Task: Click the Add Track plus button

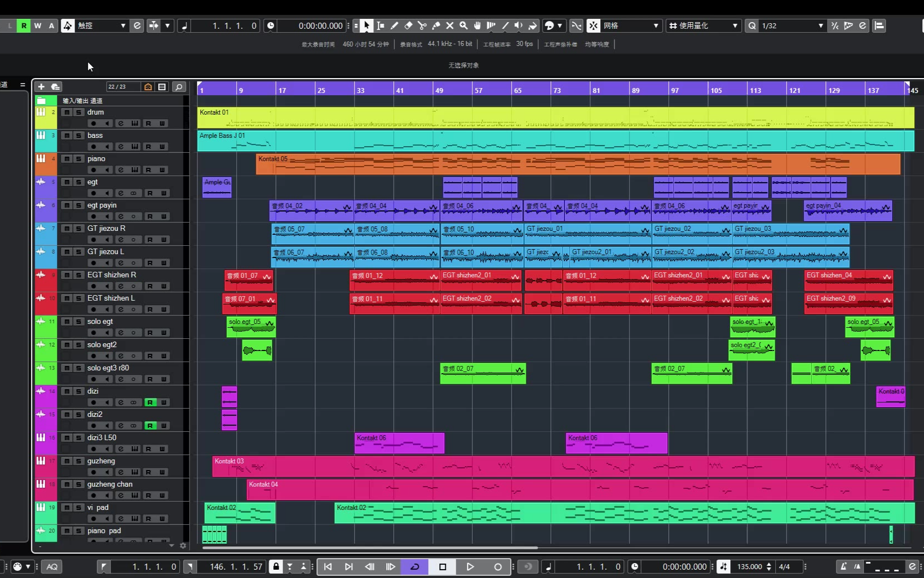Action: (41, 87)
